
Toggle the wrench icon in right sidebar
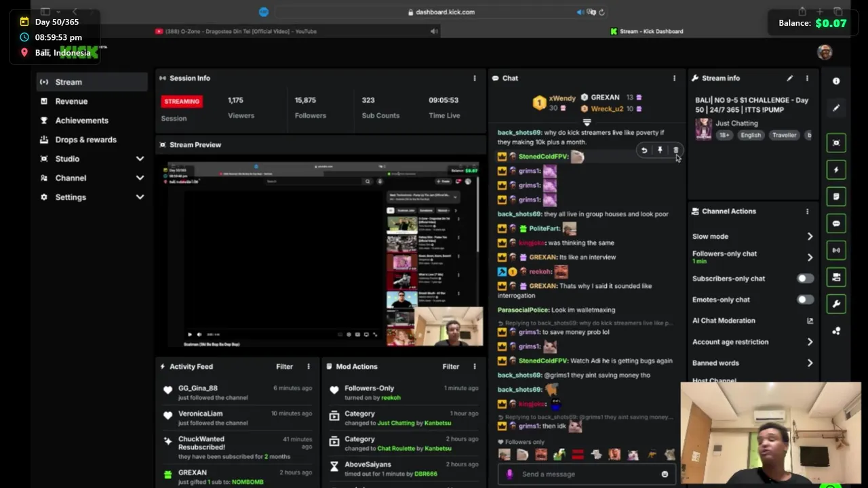(x=836, y=304)
